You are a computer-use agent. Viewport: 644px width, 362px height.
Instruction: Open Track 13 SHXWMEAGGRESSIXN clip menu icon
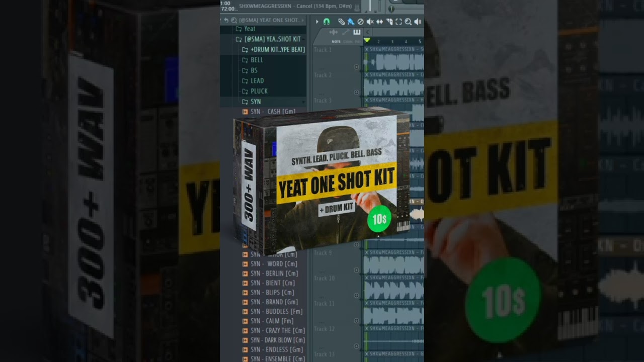[x=367, y=354]
